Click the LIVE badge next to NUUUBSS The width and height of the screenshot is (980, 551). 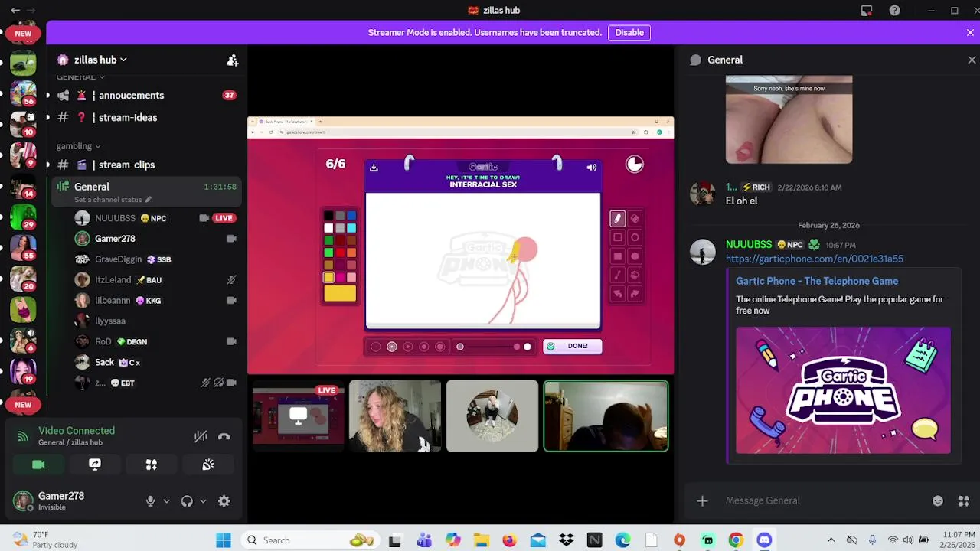[x=224, y=218]
